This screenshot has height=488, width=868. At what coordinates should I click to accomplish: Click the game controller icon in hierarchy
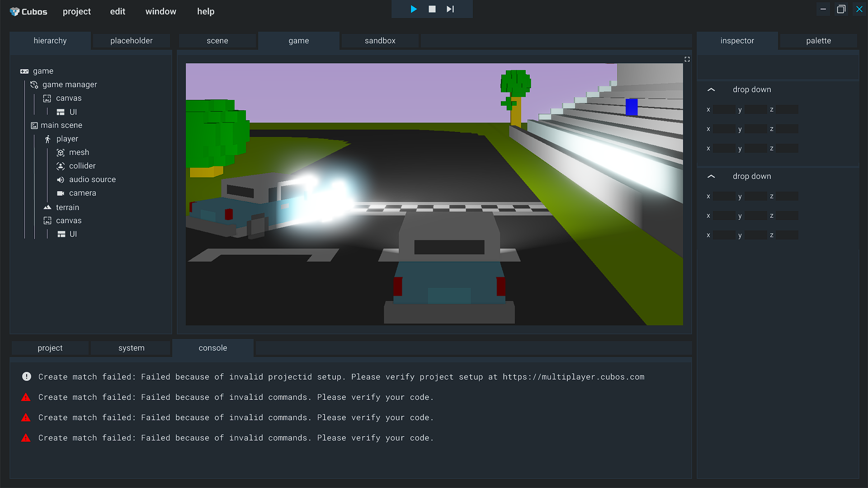(x=24, y=71)
